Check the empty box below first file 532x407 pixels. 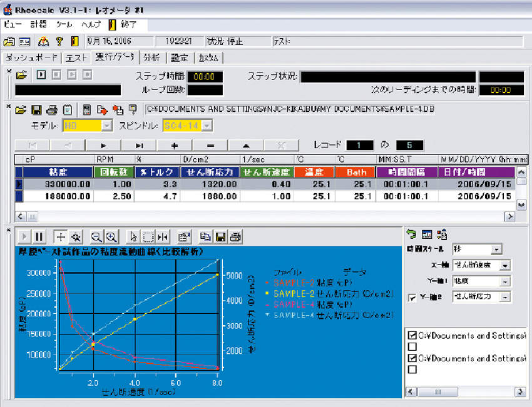[x=412, y=347]
